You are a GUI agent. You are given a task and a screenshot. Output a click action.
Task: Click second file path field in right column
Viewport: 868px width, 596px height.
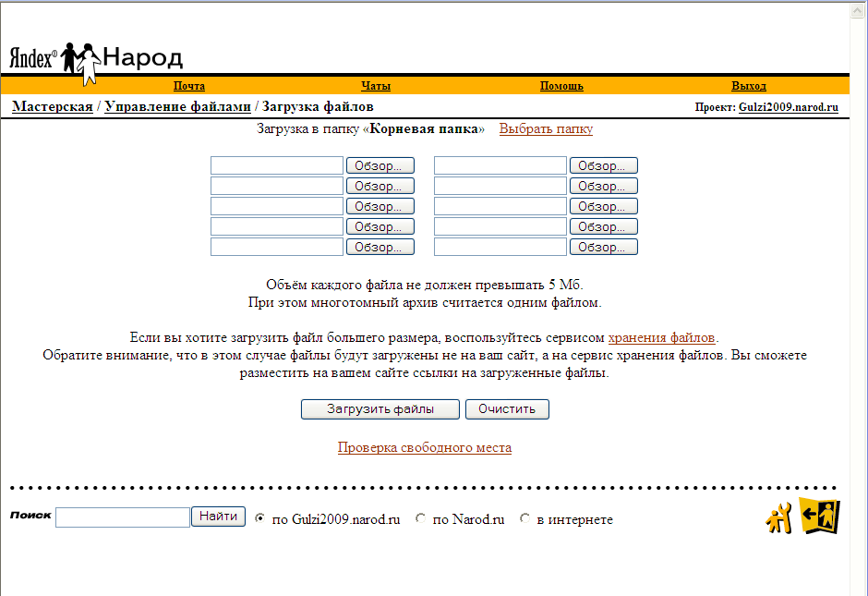point(500,186)
